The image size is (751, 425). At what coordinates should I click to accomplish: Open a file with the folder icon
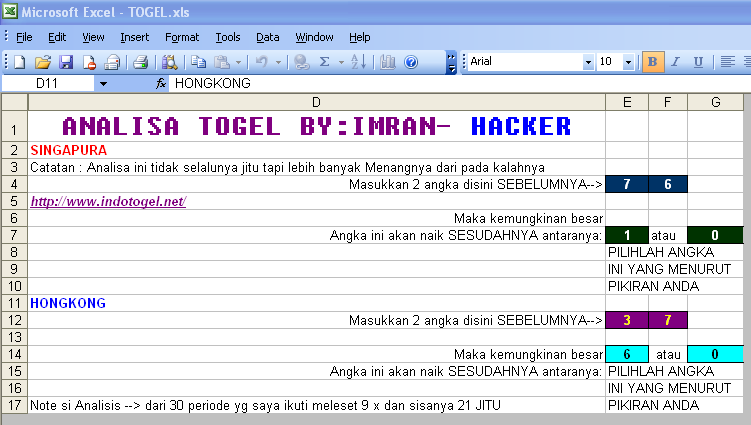point(43,62)
